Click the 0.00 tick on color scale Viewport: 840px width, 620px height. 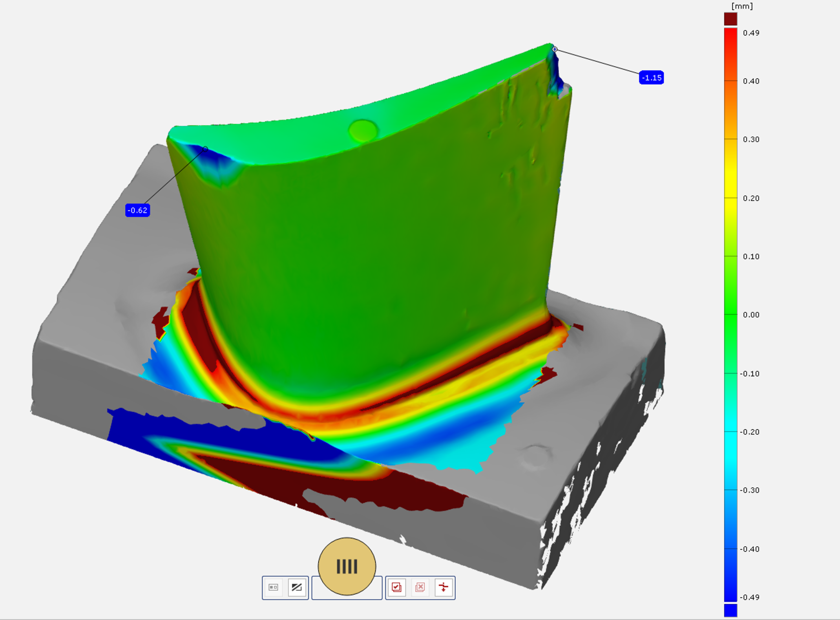751,315
